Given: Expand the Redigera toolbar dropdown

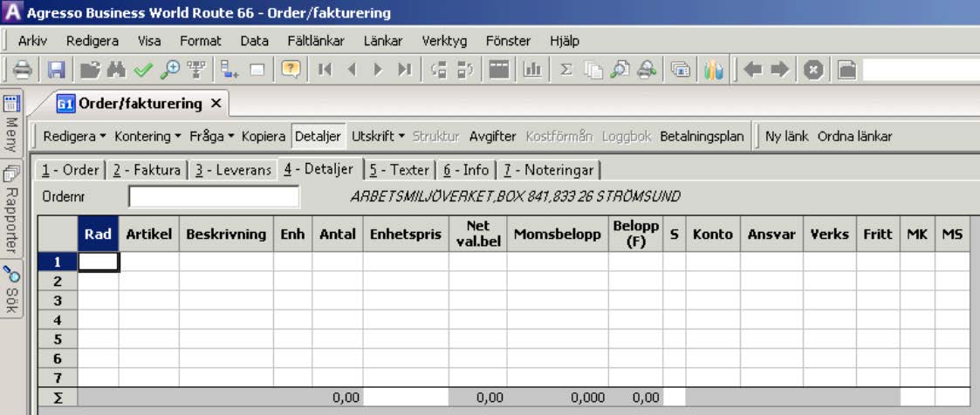Looking at the screenshot, I should (74, 136).
